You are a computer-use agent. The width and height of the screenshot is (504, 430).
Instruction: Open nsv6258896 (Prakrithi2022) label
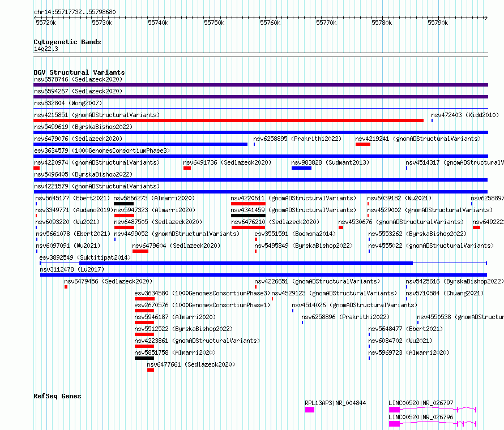[x=345, y=317]
